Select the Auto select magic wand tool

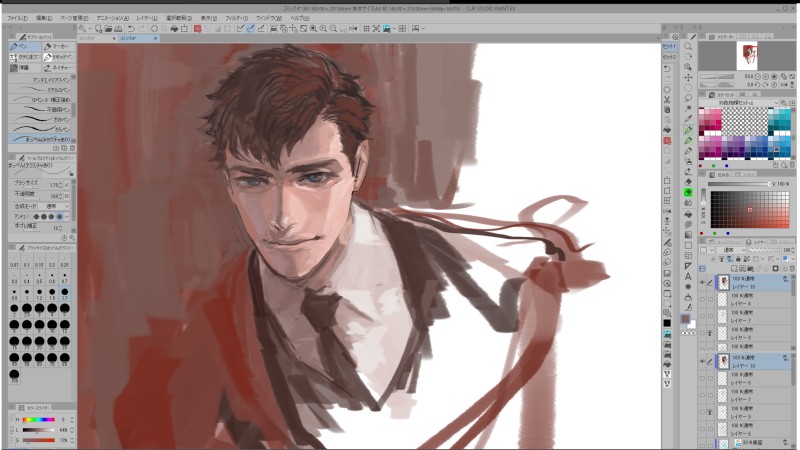(x=688, y=108)
